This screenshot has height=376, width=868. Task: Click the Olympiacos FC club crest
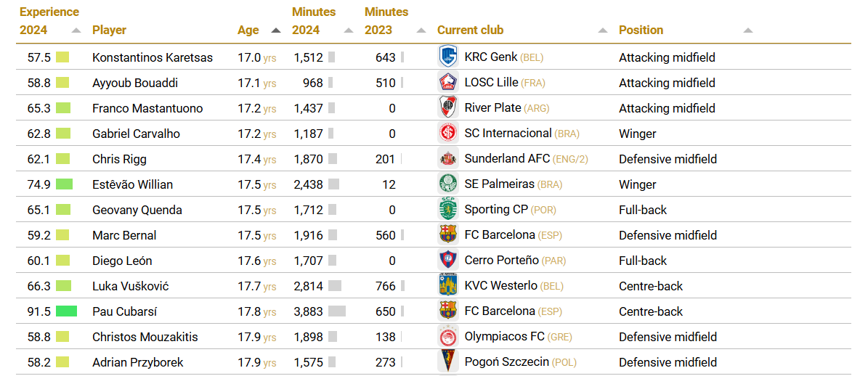(x=448, y=336)
